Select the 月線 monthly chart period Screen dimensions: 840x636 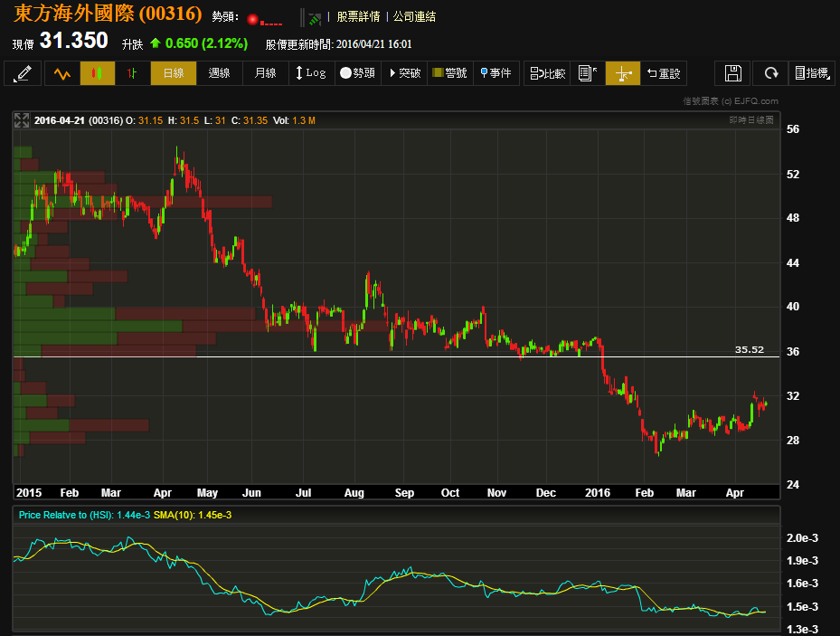point(265,73)
